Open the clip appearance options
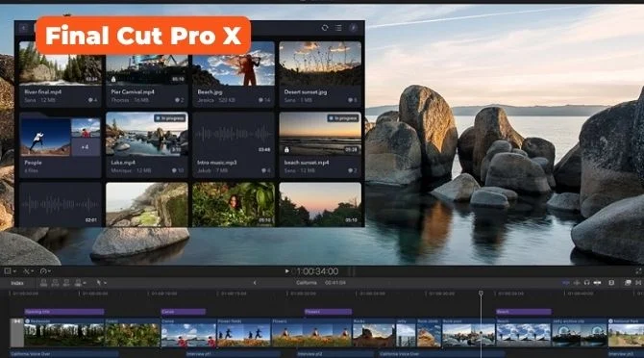Viewport: 644px width, 358px height. pos(611,283)
